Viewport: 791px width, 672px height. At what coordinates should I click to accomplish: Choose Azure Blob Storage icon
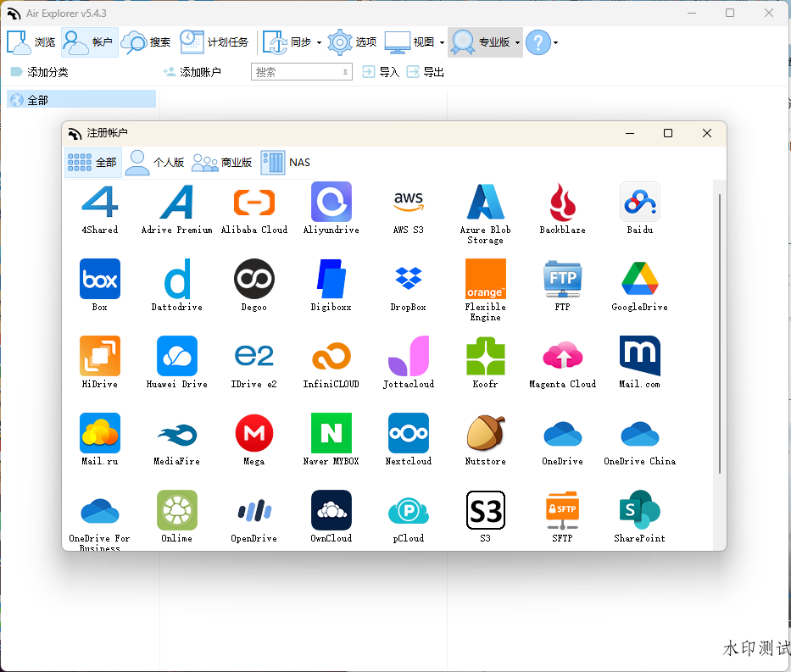486,202
